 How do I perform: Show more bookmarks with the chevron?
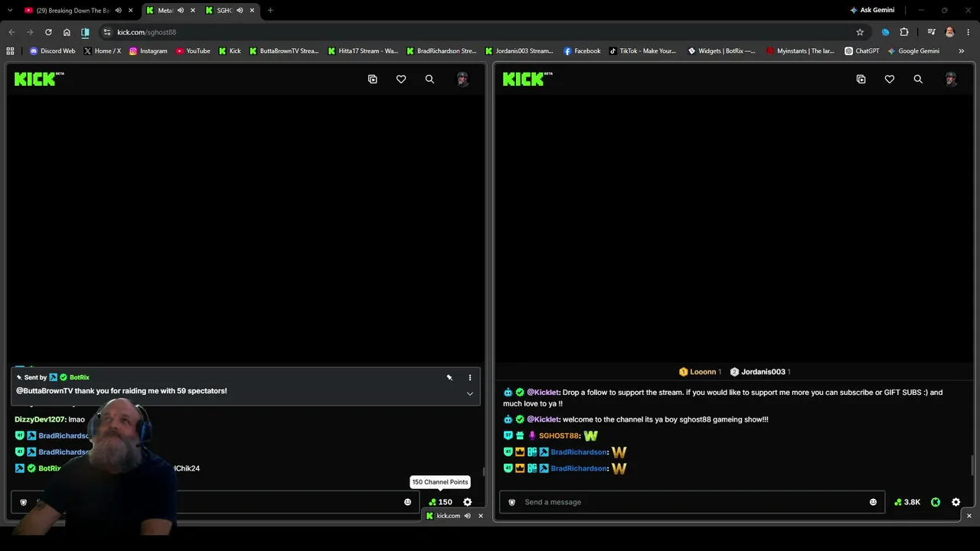962,51
